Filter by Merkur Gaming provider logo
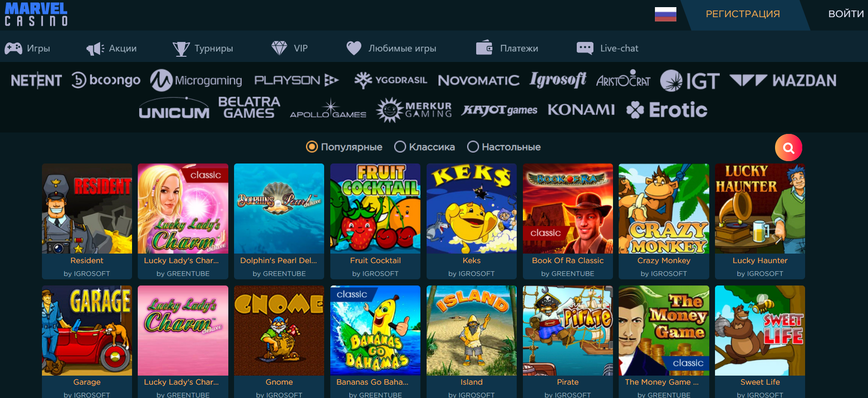Screen dimensions: 868x398 tap(414, 110)
